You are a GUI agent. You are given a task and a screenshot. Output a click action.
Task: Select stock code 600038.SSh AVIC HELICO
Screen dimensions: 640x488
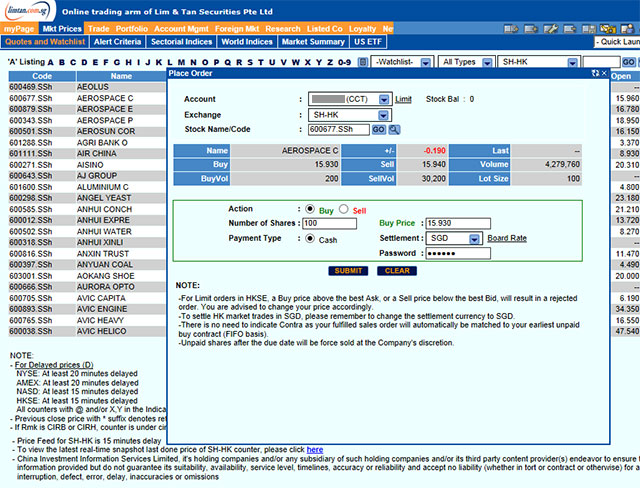click(x=31, y=331)
